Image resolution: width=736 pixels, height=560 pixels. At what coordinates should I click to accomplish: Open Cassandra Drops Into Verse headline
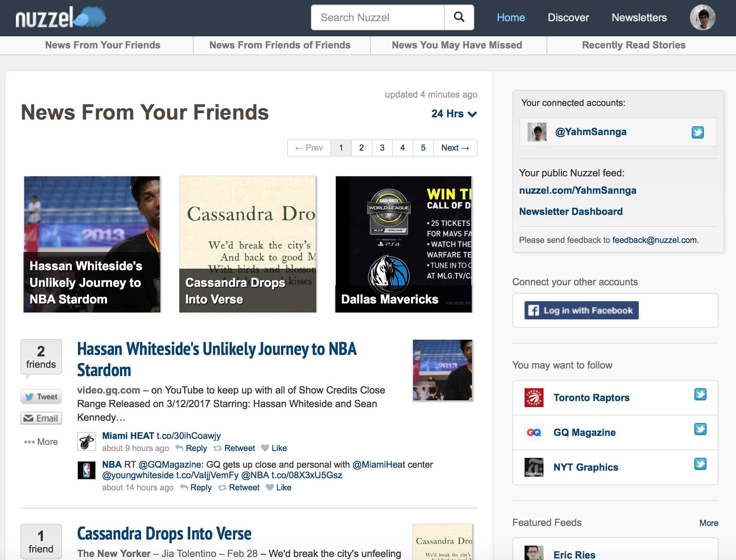pyautogui.click(x=164, y=534)
